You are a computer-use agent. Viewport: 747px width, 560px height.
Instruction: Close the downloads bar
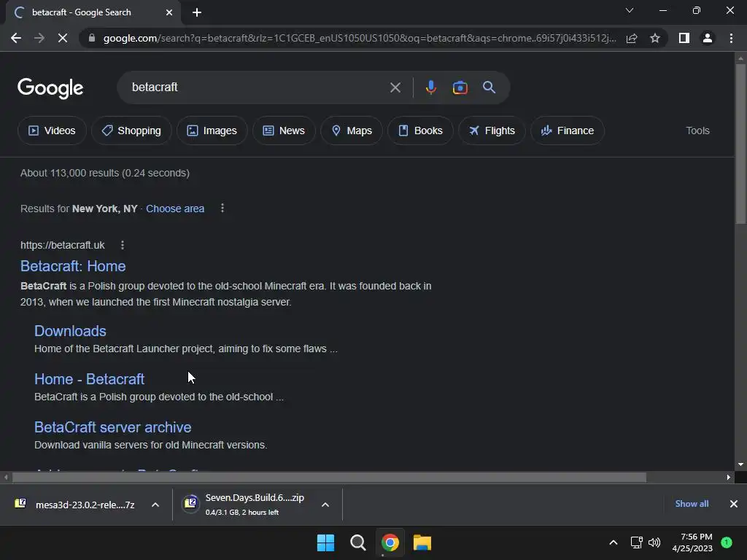734,504
